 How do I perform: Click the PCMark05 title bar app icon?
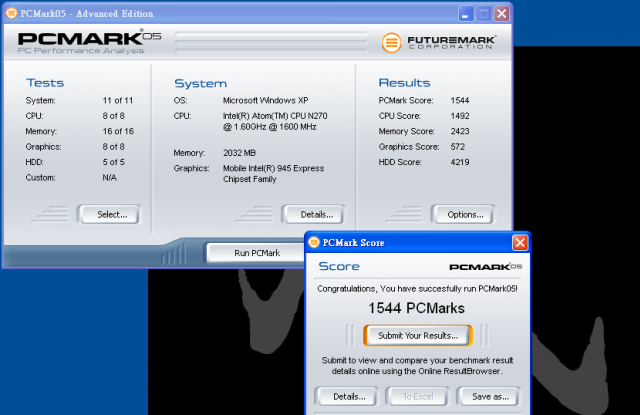tap(11, 13)
